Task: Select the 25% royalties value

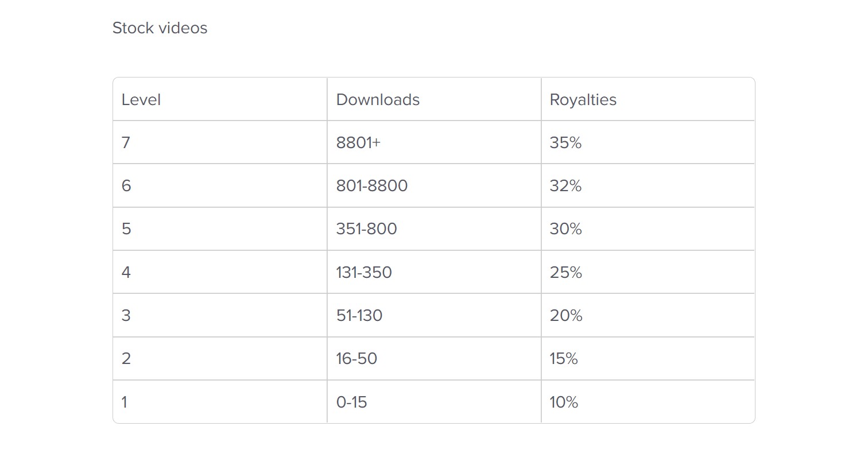Action: click(x=565, y=272)
